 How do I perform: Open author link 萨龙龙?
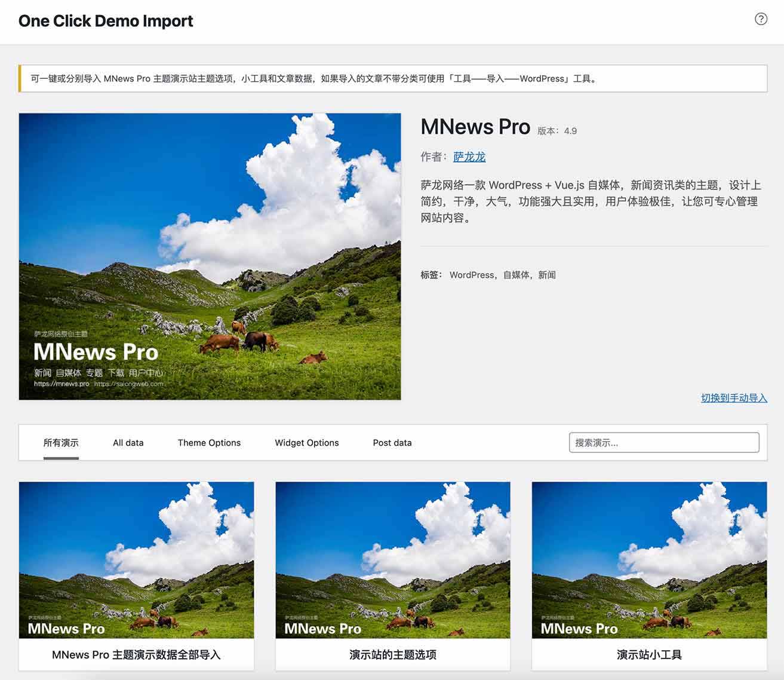(x=469, y=157)
